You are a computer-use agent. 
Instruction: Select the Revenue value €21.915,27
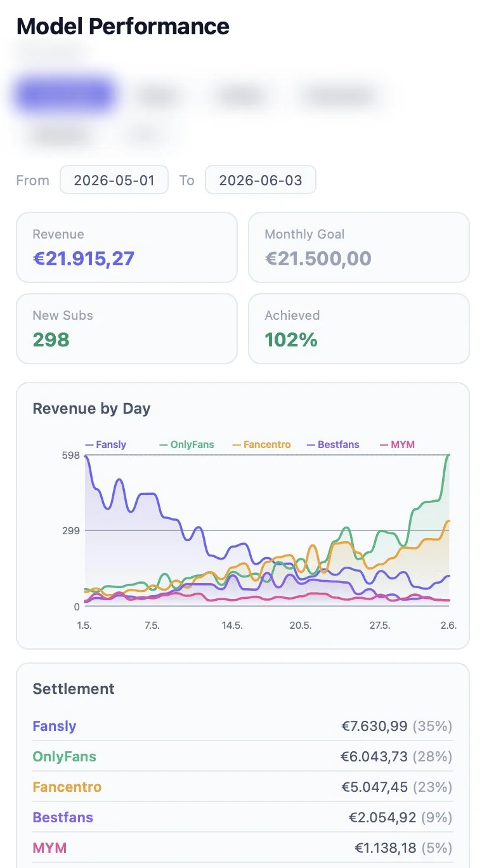click(84, 259)
